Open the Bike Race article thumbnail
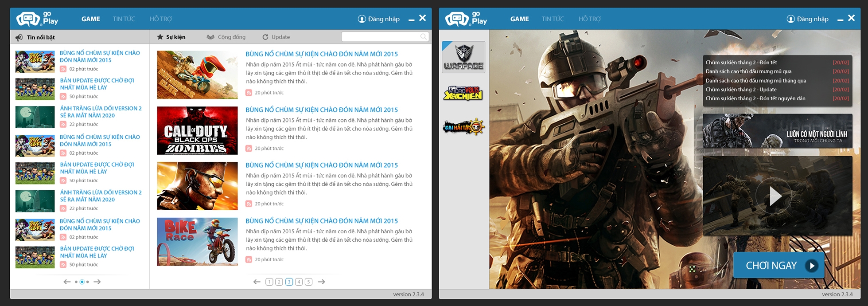The image size is (868, 306). tap(197, 242)
